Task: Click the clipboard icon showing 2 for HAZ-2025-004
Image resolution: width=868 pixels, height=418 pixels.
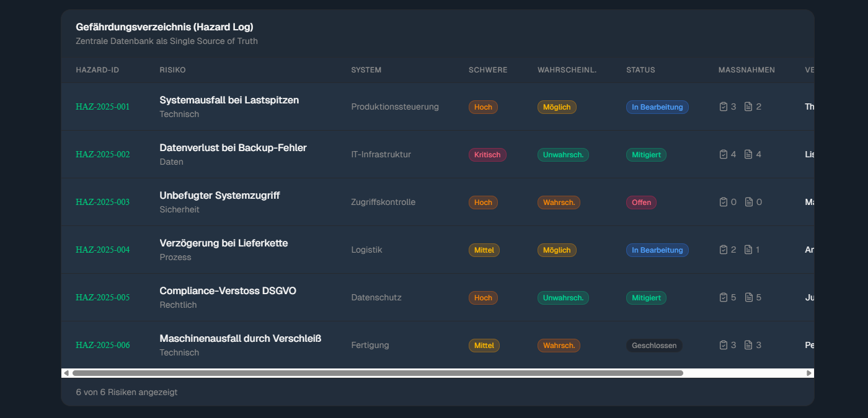Action: tap(724, 249)
